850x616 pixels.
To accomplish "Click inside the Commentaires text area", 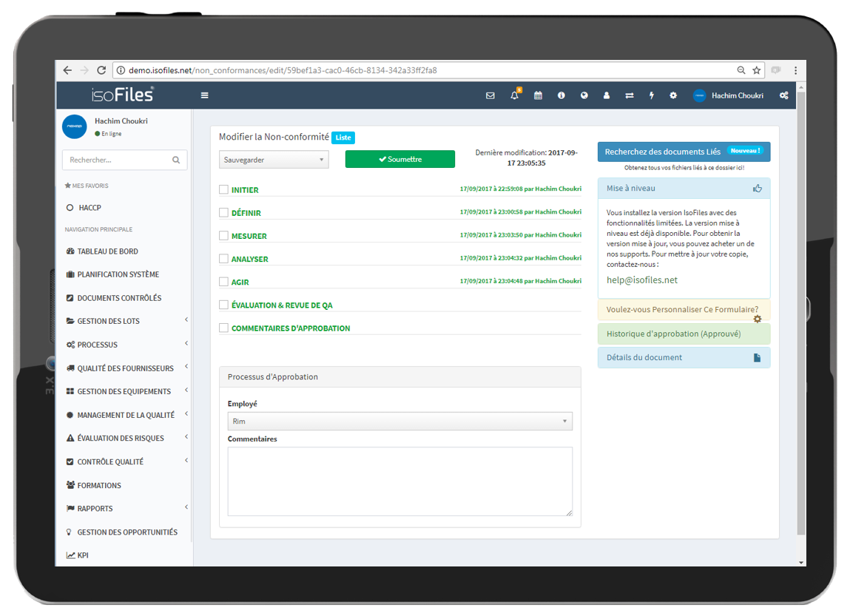I will coord(400,481).
